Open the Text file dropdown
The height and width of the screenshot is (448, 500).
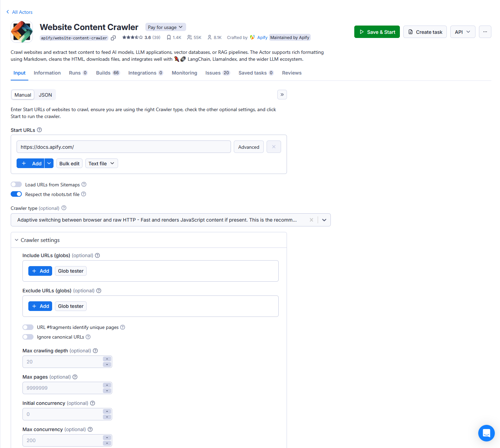pyautogui.click(x=101, y=163)
